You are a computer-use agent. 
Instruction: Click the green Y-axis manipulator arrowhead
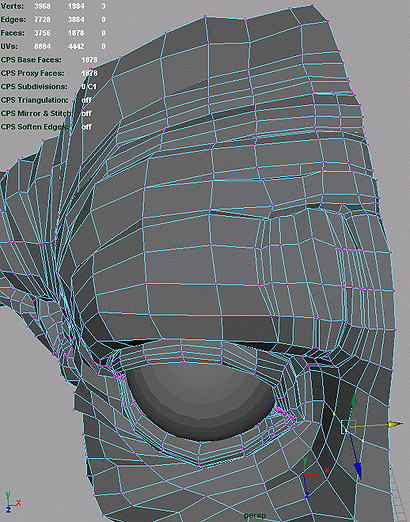click(x=353, y=399)
